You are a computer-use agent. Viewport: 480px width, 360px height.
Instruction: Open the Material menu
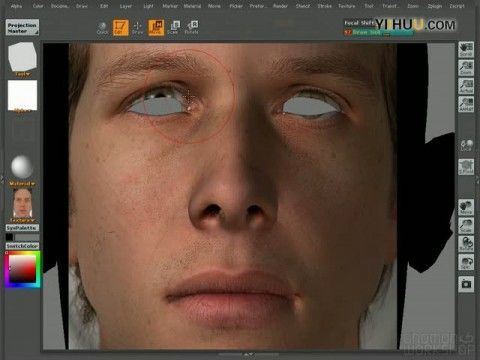192,6
